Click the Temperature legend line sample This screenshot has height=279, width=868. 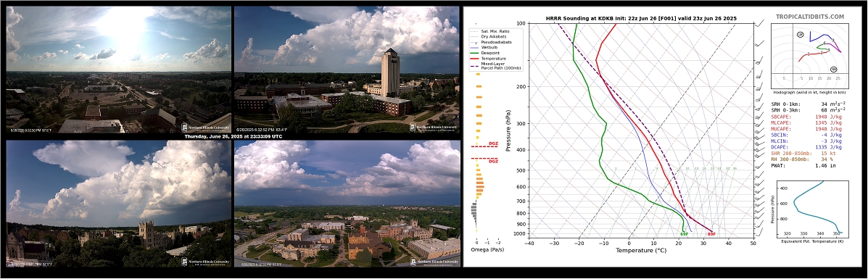point(474,58)
